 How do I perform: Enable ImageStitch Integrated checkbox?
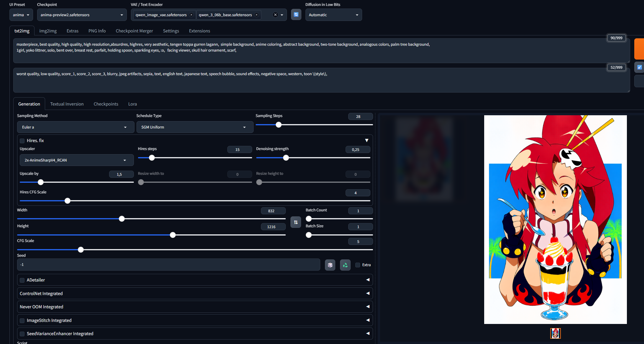pyautogui.click(x=22, y=320)
